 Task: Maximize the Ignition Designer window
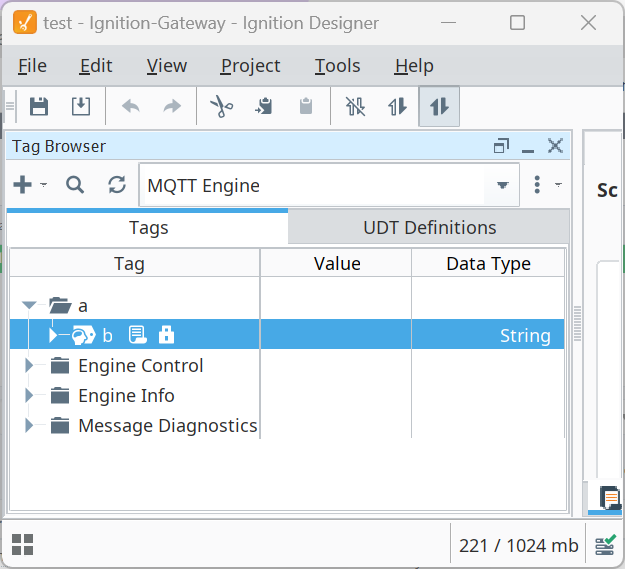click(x=517, y=23)
